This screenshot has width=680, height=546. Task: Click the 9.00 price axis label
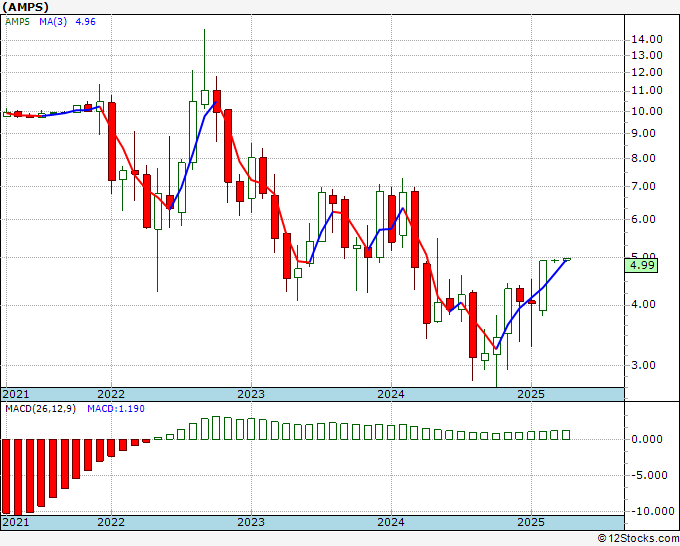[x=643, y=134]
